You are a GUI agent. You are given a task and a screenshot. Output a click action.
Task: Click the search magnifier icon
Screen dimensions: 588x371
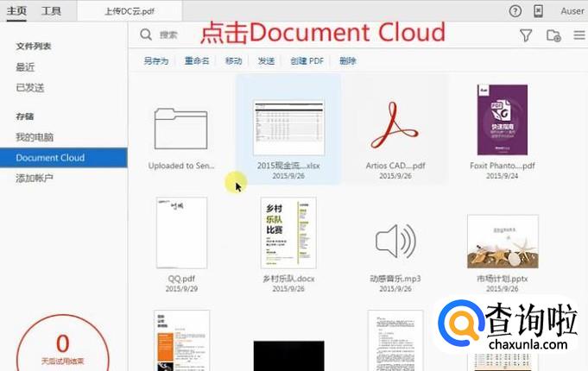146,35
